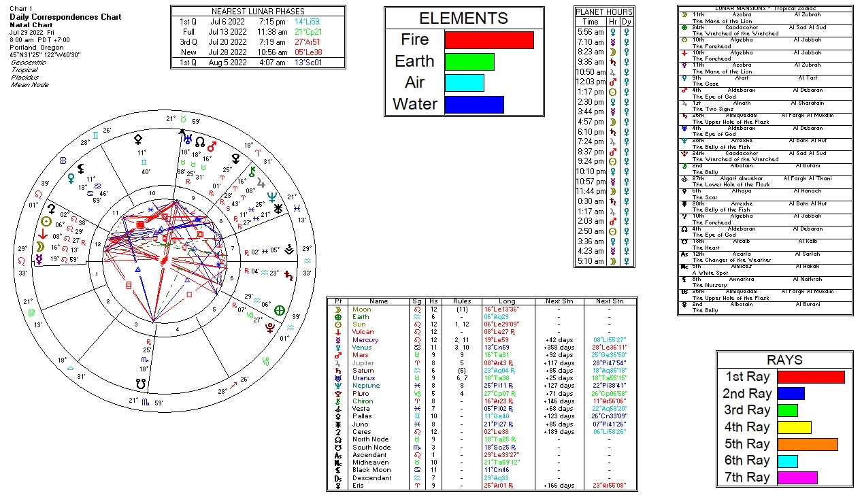The height and width of the screenshot is (504, 862).
Task: Click the 'Annathra' 8th lunar mansion entry
Action: pyautogui.click(x=743, y=279)
